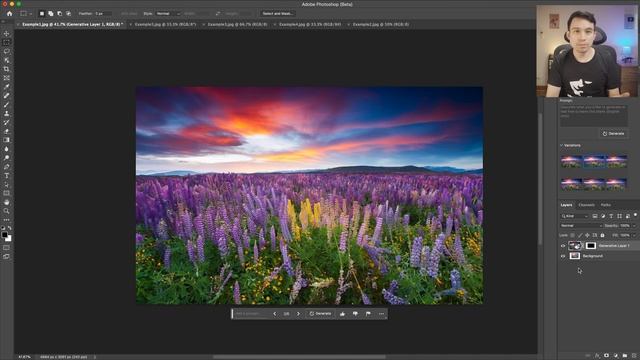This screenshot has width=640, height=360.
Task: Select the Rectangular Marquee tool in toolbar
Action: click(7, 42)
